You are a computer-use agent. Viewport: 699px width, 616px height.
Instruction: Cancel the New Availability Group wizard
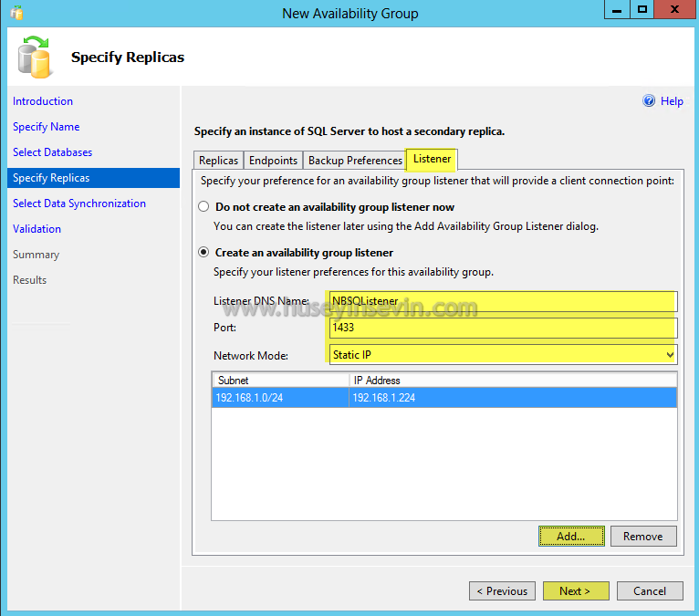tap(650, 591)
